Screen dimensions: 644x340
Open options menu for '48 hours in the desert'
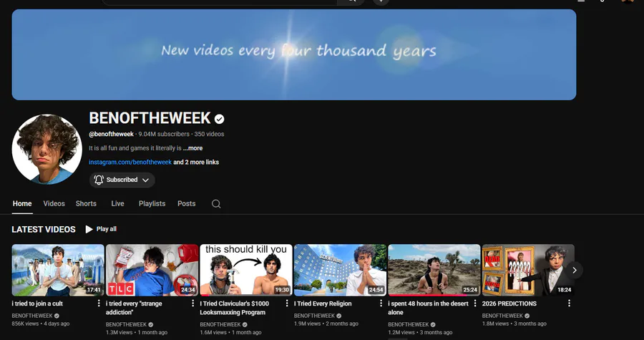(x=475, y=303)
